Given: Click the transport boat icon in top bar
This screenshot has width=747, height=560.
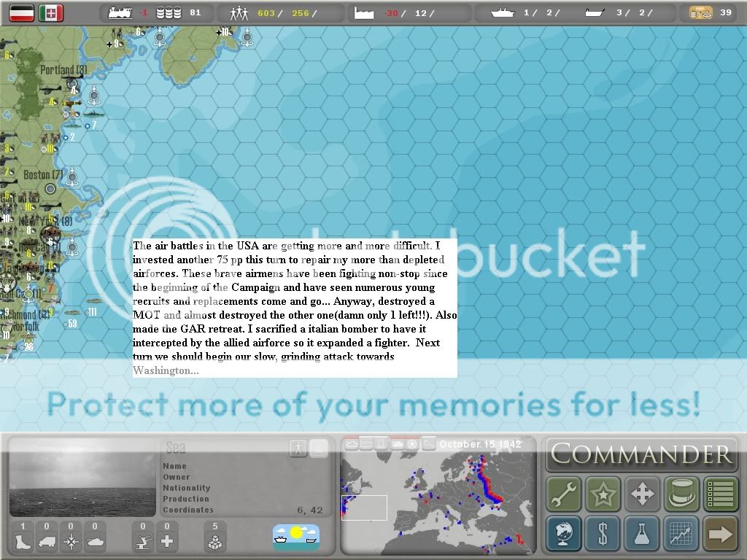Looking at the screenshot, I should click(x=595, y=13).
